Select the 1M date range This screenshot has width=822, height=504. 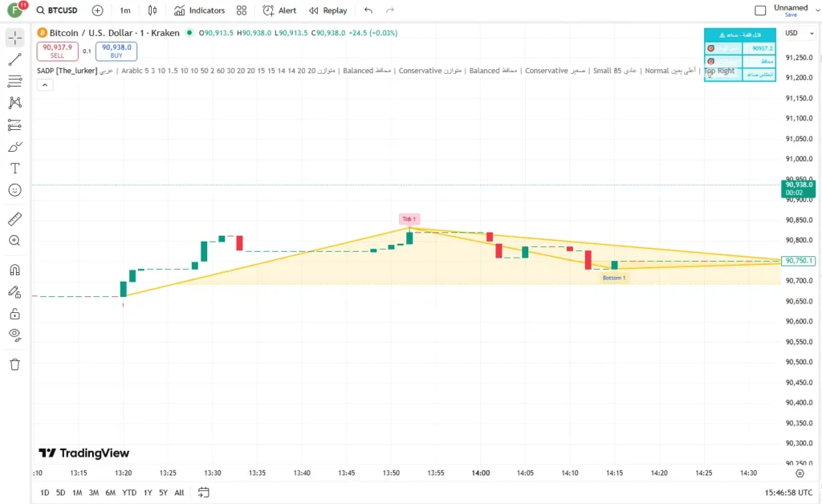(x=77, y=493)
